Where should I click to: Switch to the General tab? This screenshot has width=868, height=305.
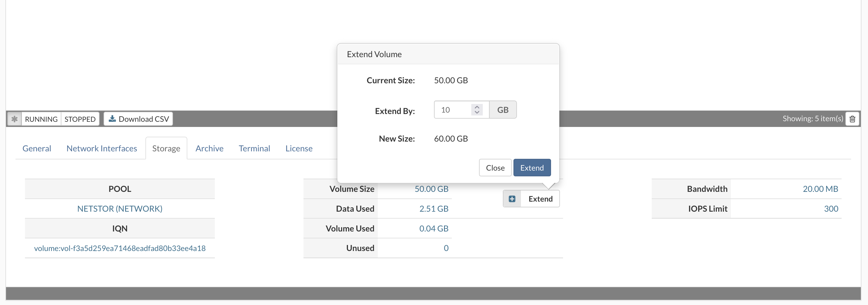pos(37,148)
